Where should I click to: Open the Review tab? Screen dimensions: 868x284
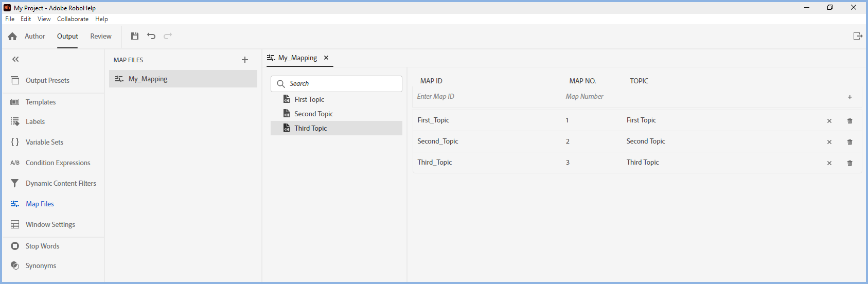[x=101, y=37]
